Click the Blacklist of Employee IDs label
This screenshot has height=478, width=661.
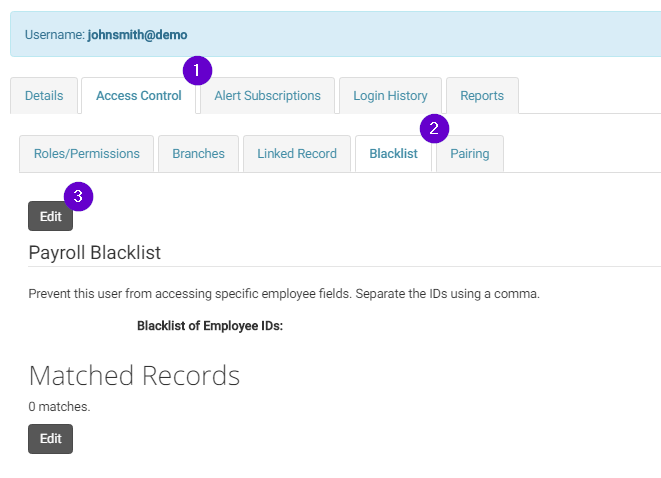point(210,326)
